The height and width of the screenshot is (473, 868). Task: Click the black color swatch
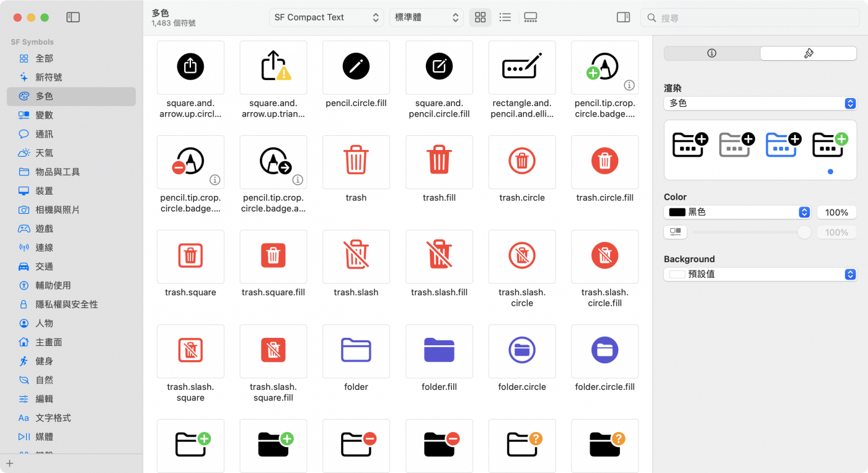coord(677,212)
